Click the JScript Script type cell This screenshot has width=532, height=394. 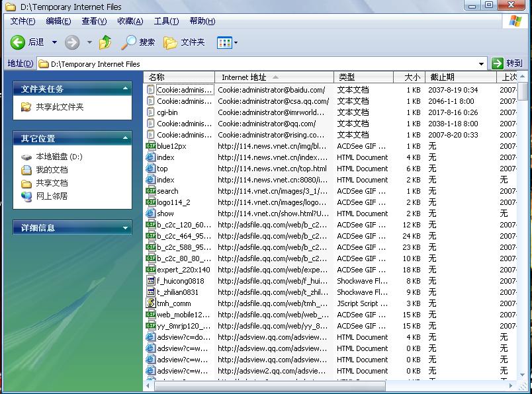(361, 303)
